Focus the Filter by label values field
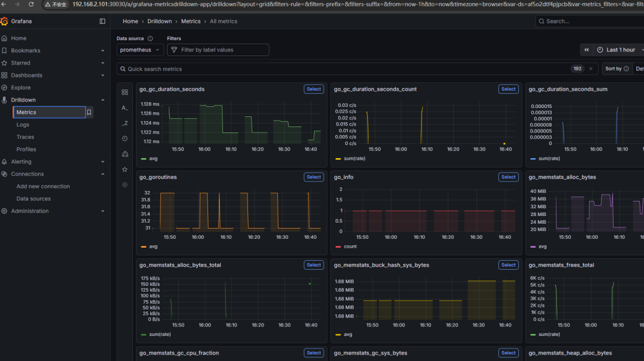 (x=218, y=50)
